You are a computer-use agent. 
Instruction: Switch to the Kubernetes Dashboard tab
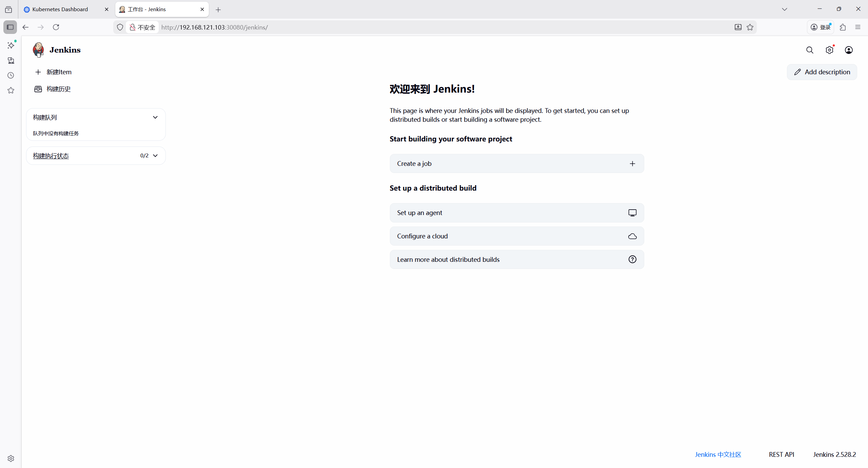pyautogui.click(x=60, y=9)
